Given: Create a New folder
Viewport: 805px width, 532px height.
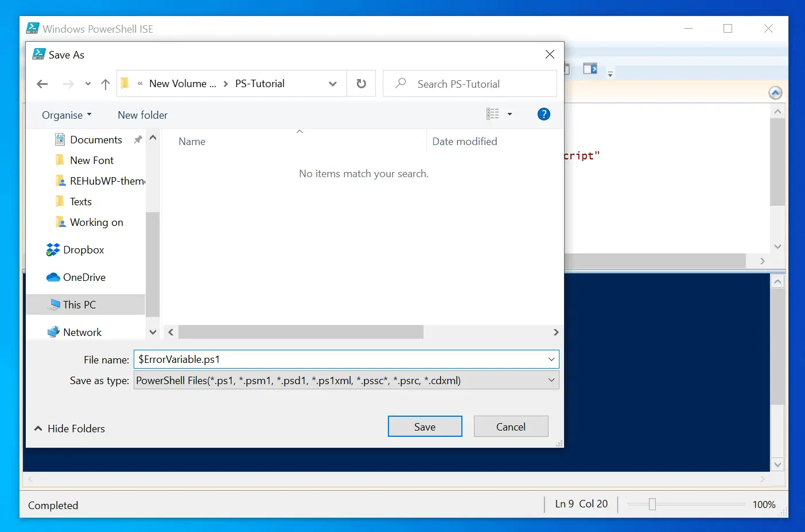Looking at the screenshot, I should pos(143,115).
